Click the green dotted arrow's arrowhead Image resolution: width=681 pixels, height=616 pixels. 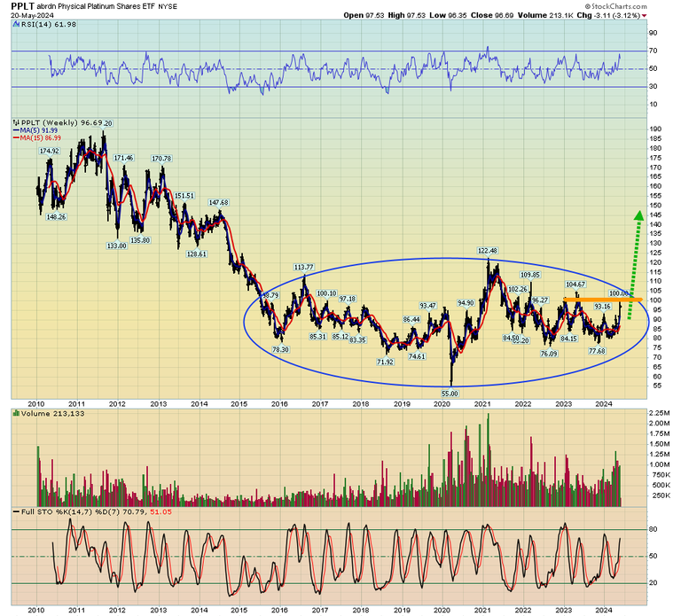pyautogui.click(x=638, y=215)
